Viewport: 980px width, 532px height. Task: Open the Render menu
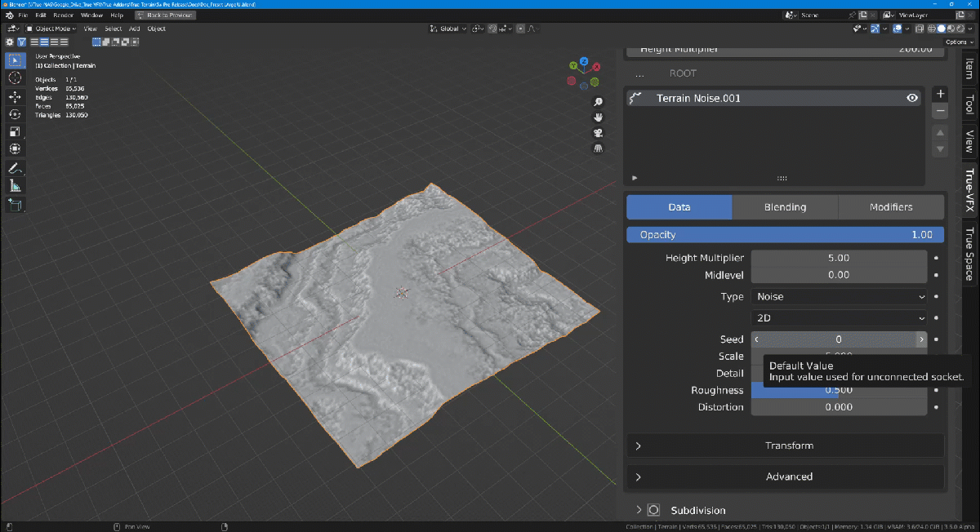pos(63,16)
